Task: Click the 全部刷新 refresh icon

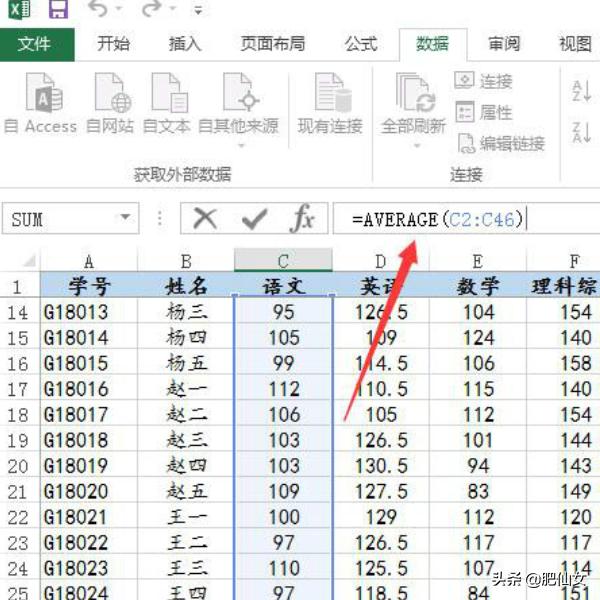Action: coord(414,93)
